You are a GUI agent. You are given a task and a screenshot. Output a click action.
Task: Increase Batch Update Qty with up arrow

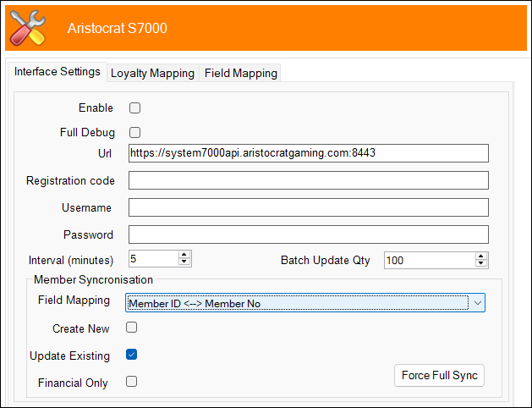tap(480, 256)
